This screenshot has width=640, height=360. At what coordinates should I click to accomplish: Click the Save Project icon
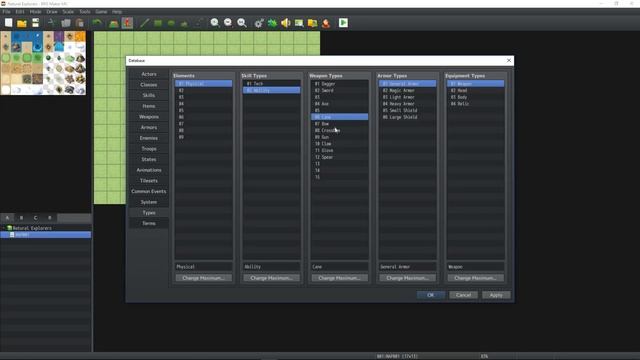pos(36,23)
